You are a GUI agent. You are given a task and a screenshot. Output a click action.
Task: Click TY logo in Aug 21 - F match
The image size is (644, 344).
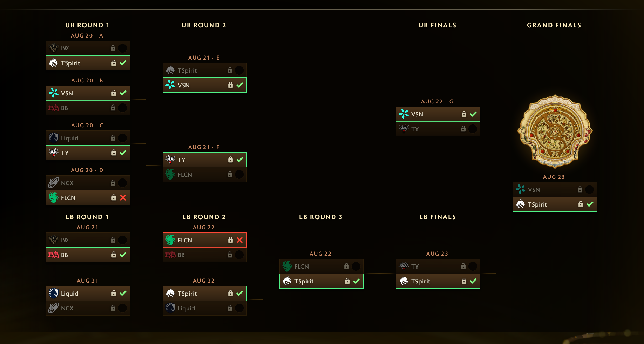(x=170, y=160)
